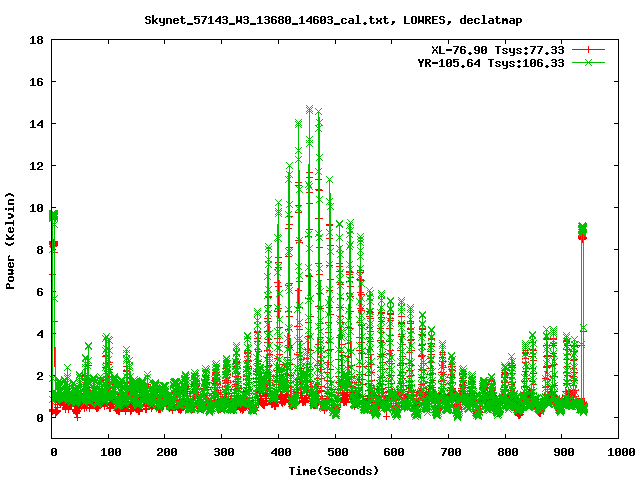The height and width of the screenshot is (480, 640).
Task: Click y-axis tick label 8
Action: coord(40,250)
